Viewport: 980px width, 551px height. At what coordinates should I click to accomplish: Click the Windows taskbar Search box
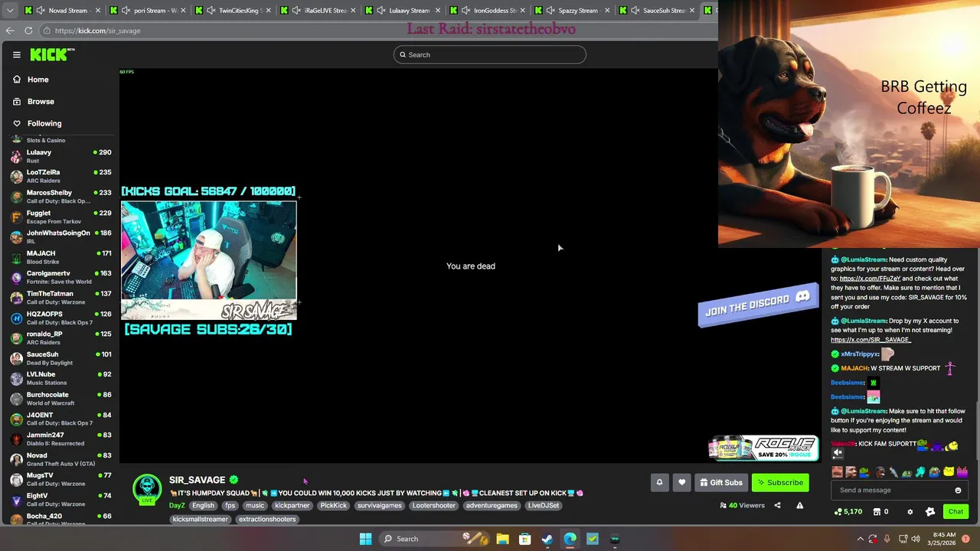434,539
